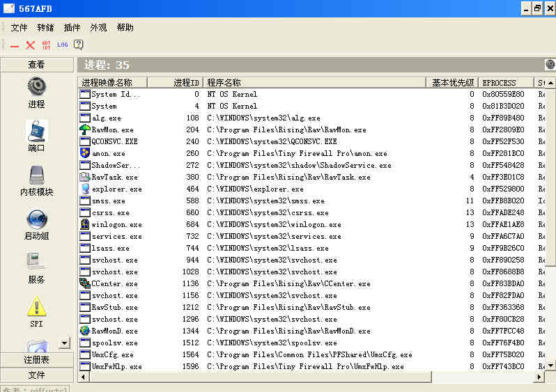Click the System process window icon
Screen dimensions: 556x392
click(85, 106)
